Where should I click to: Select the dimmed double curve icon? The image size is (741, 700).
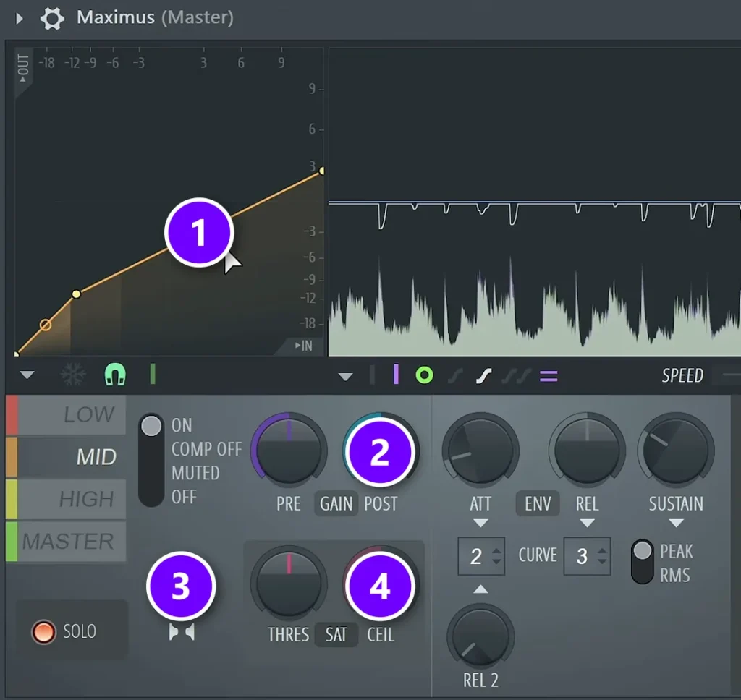[517, 376]
